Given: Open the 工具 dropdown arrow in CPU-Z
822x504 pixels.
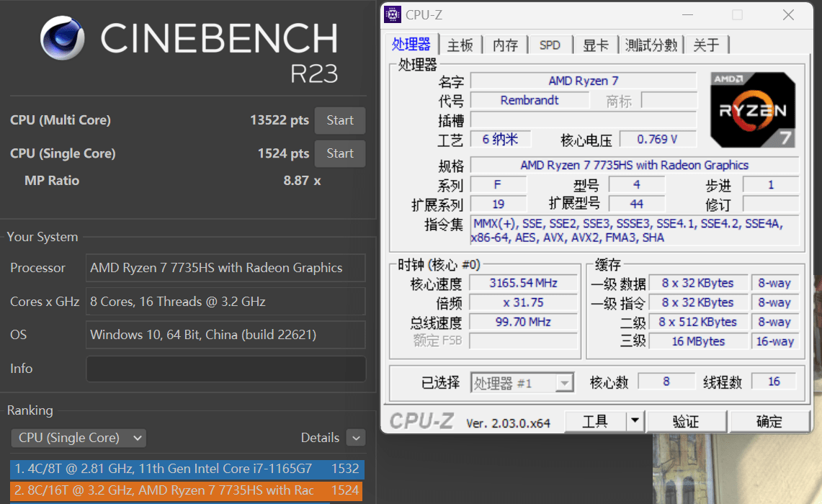Looking at the screenshot, I should point(635,420).
